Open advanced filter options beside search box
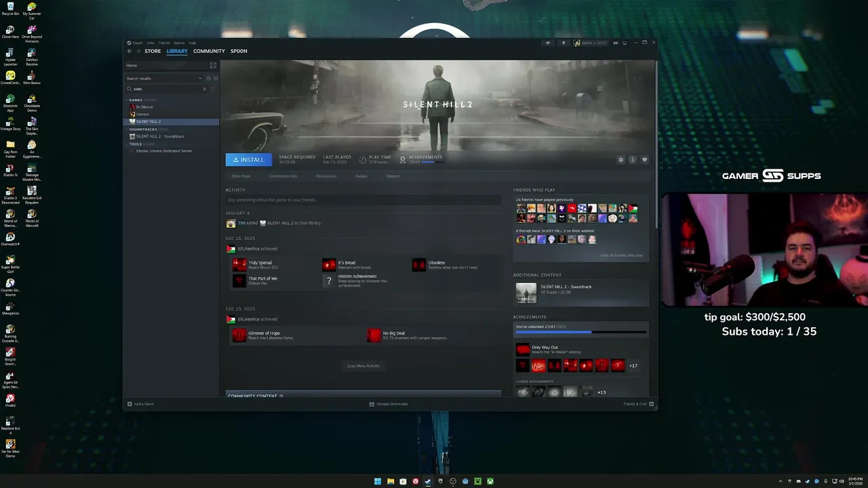The height and width of the screenshot is (488, 868). tap(213, 89)
